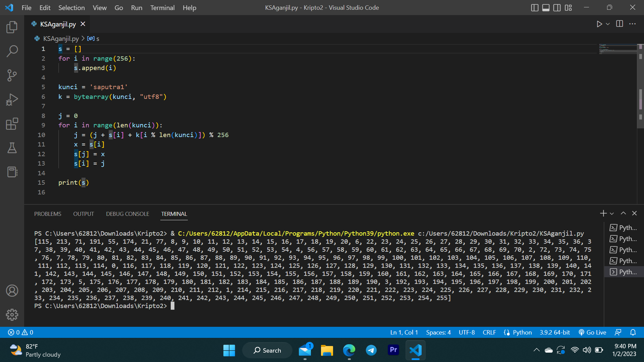Image resolution: width=644 pixels, height=362 pixels.
Task: Open Telegram from the taskbar
Action: (x=371, y=350)
